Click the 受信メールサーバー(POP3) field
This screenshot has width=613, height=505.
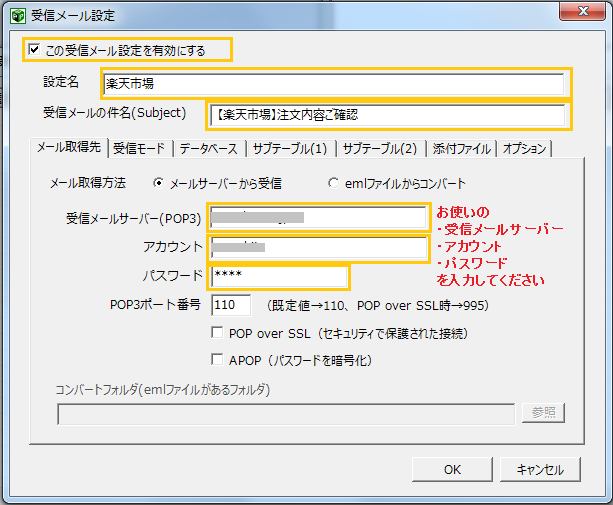(x=318, y=217)
